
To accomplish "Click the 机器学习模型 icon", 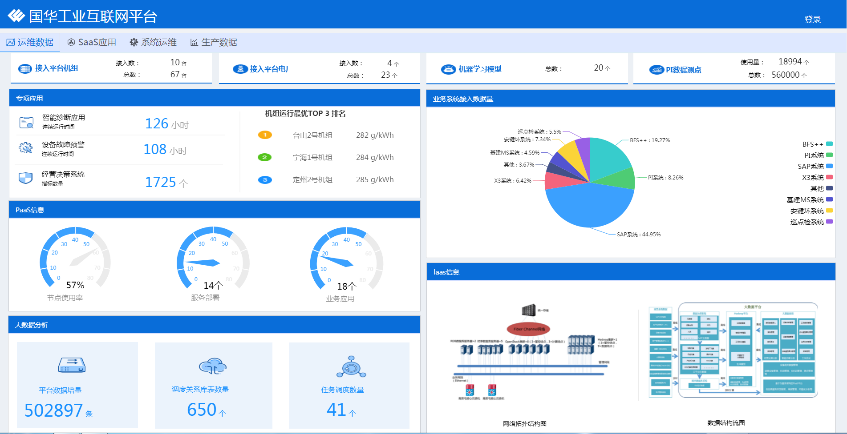I will click(x=449, y=69).
